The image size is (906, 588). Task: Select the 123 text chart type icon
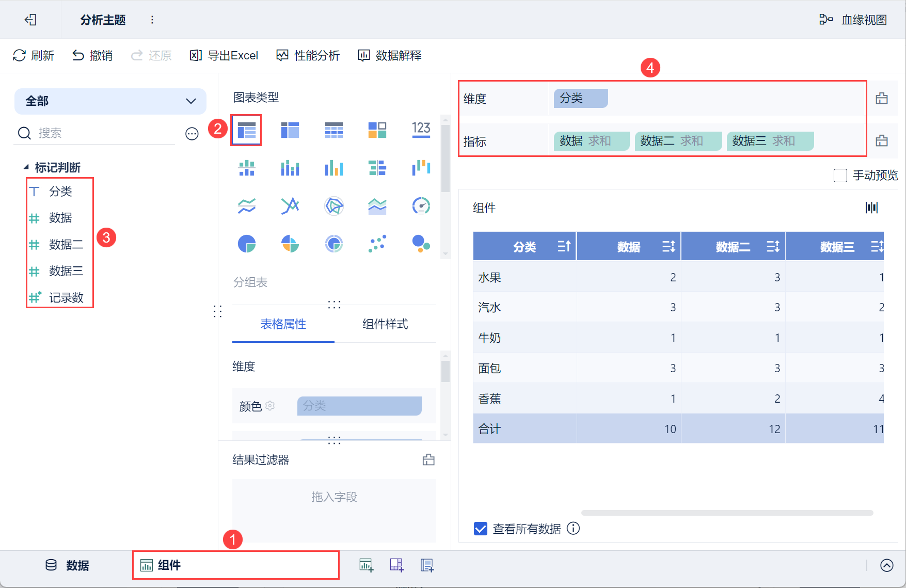pyautogui.click(x=421, y=130)
